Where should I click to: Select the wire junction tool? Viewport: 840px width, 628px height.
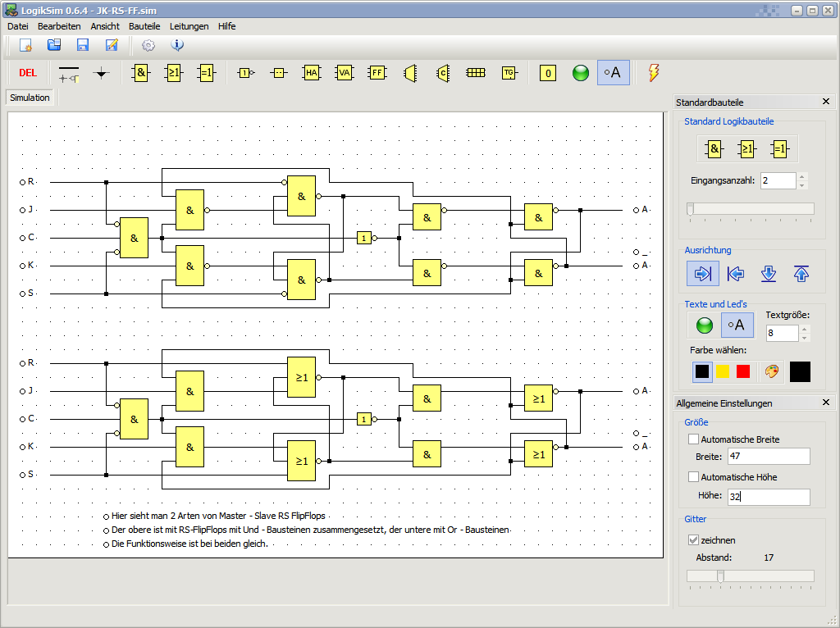pos(101,73)
